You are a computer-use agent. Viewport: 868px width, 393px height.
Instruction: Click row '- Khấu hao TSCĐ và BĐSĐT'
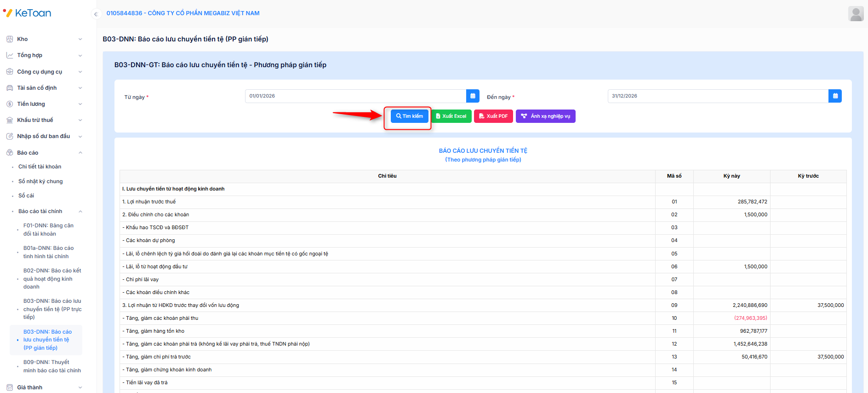tap(483, 228)
